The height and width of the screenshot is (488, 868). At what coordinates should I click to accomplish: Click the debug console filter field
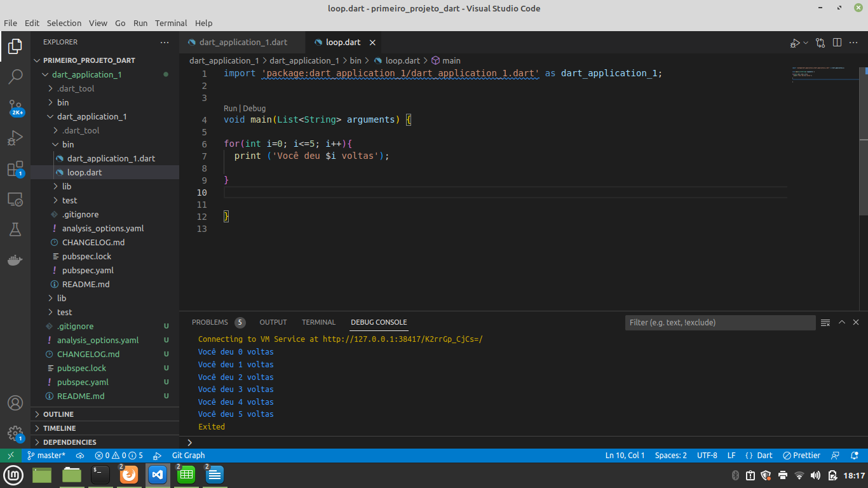[720, 323]
